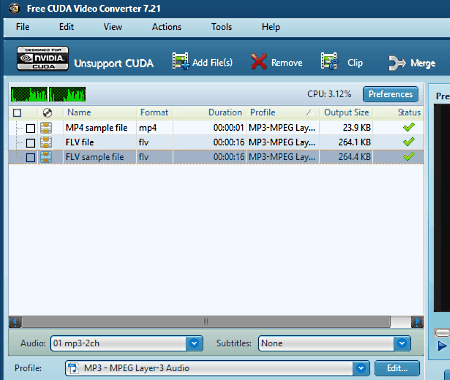The image size is (450, 380).
Task: Open the Tools menu
Action: click(221, 27)
